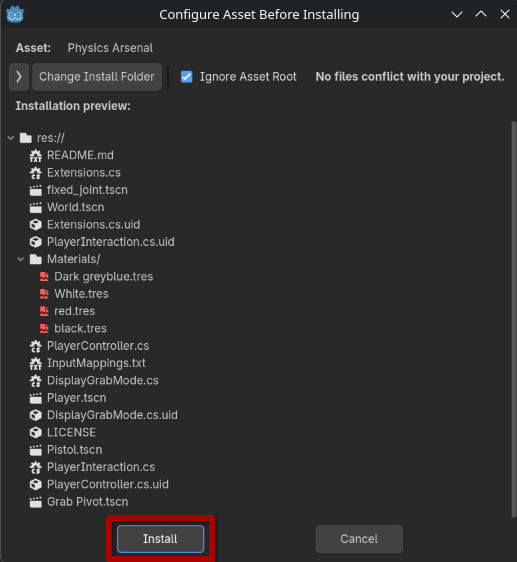Viewport: 517px width, 562px height.
Task: Cancel the asset installation
Action: click(x=359, y=539)
